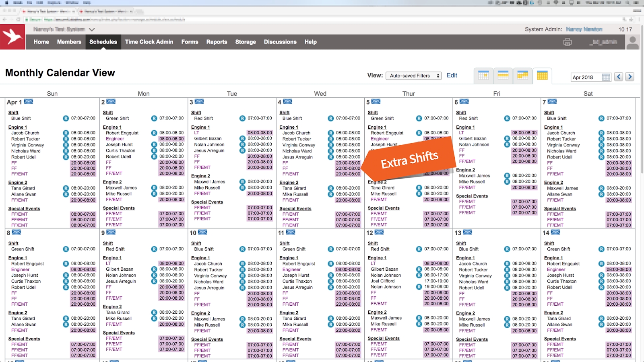Click the envelope icon on day 9
This screenshot has height=362, width=644.
tap(111, 232)
